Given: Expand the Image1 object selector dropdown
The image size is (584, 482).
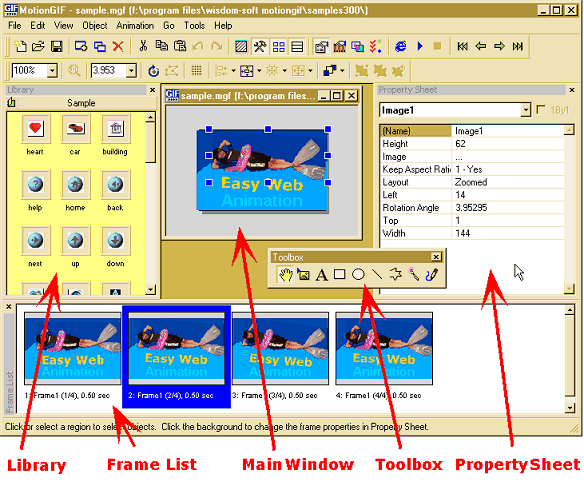Looking at the screenshot, I should pyautogui.click(x=525, y=110).
